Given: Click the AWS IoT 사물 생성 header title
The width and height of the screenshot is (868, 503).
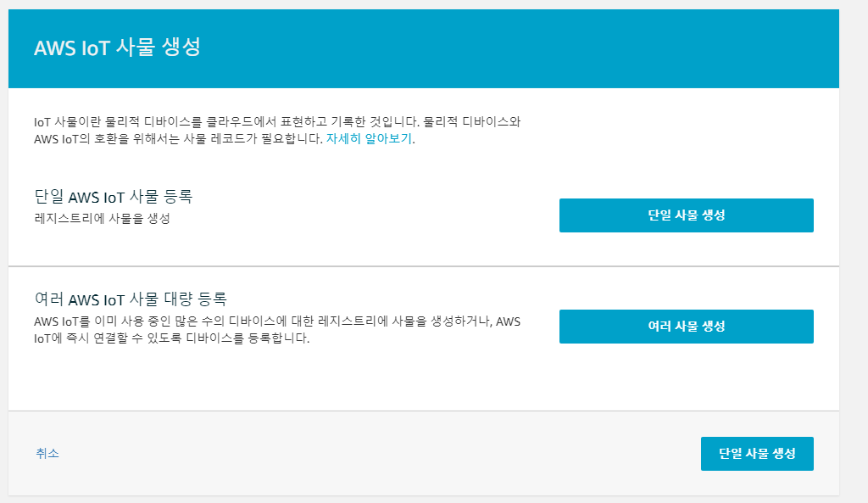Looking at the screenshot, I should [117, 48].
